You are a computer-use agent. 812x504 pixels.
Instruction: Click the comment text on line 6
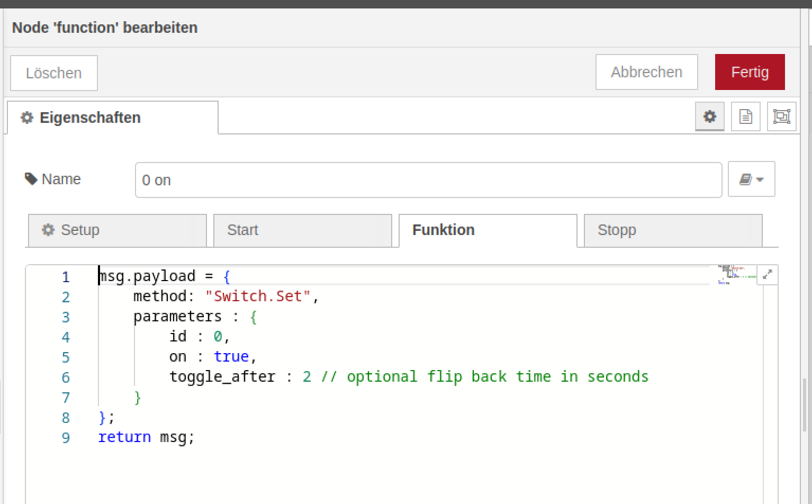click(x=484, y=376)
